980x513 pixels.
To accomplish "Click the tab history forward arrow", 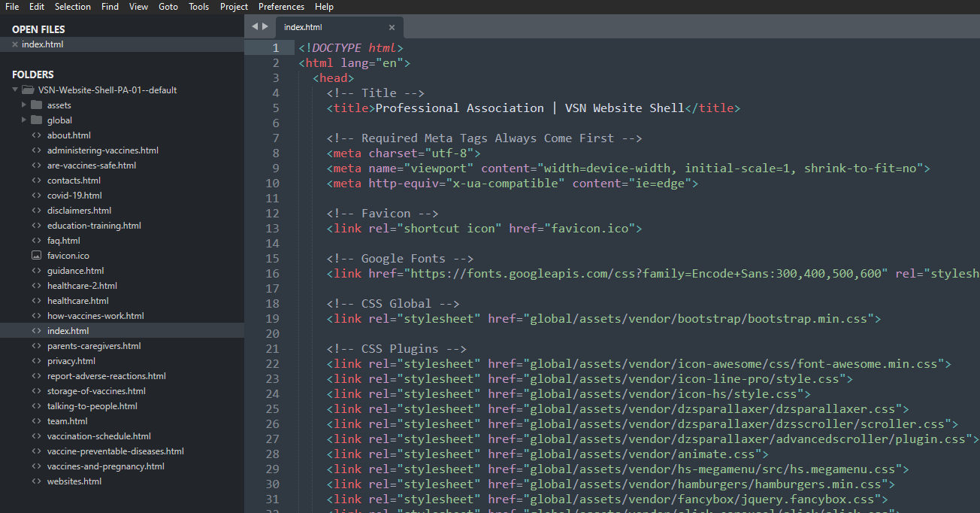I will [265, 26].
